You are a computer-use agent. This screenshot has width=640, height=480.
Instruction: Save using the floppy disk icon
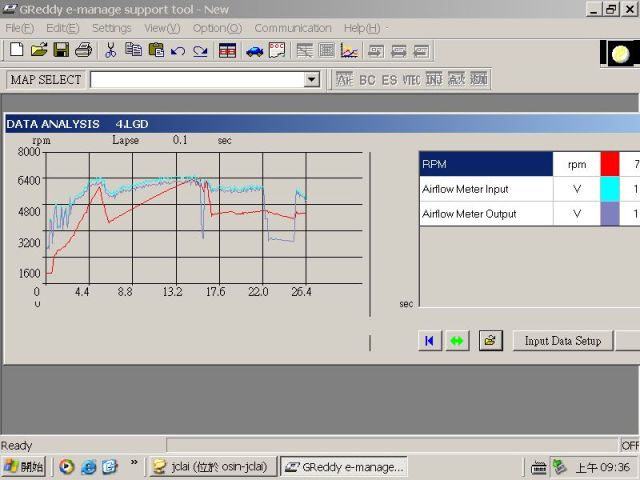click(x=61, y=50)
